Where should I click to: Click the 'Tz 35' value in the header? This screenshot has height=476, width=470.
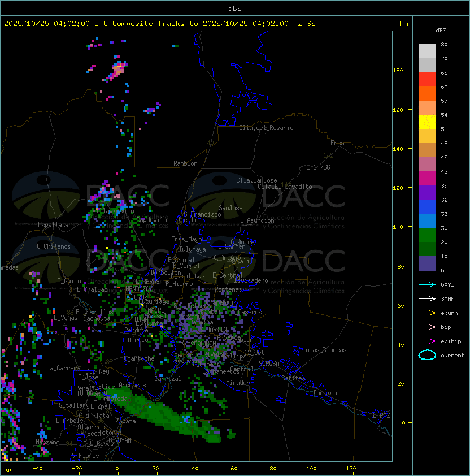(304, 23)
